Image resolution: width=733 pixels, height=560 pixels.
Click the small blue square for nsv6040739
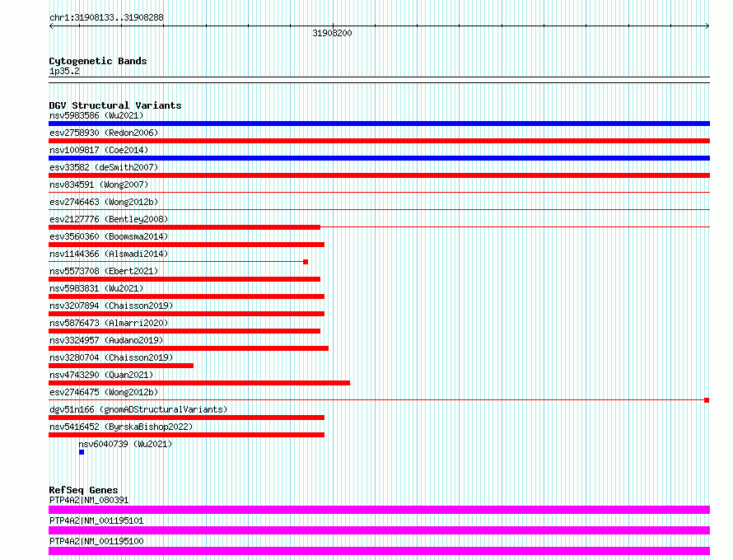pyautogui.click(x=82, y=452)
